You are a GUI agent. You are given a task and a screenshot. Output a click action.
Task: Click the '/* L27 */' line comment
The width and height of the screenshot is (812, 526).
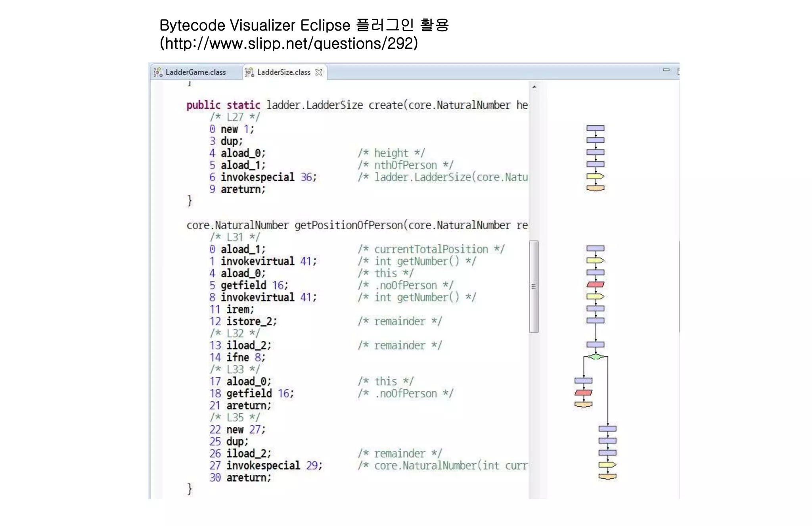click(x=235, y=117)
